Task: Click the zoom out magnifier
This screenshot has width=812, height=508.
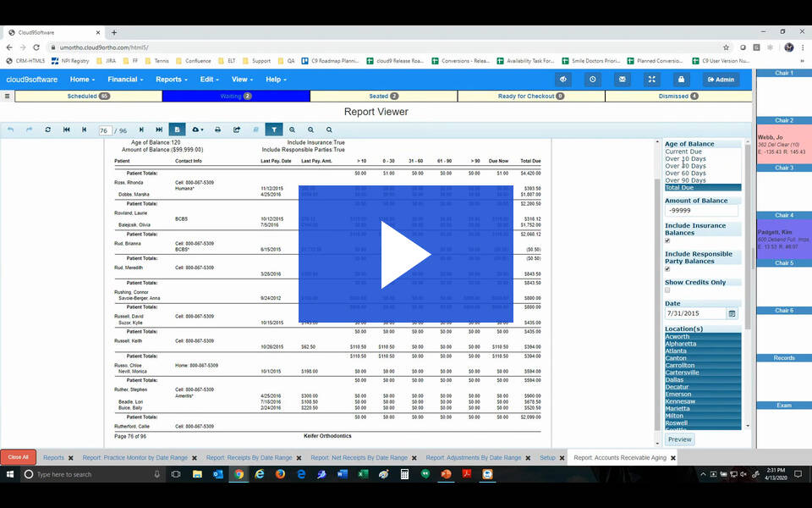Action: pos(310,130)
